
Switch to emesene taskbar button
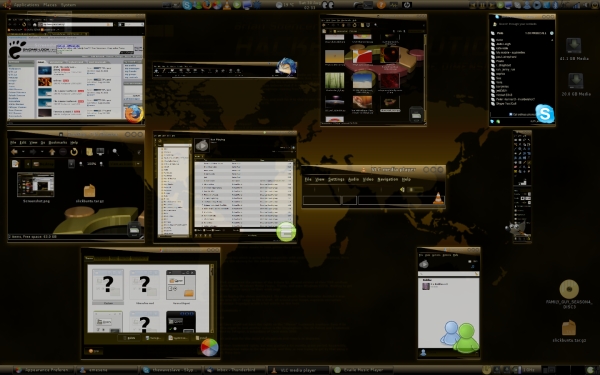coord(107,370)
